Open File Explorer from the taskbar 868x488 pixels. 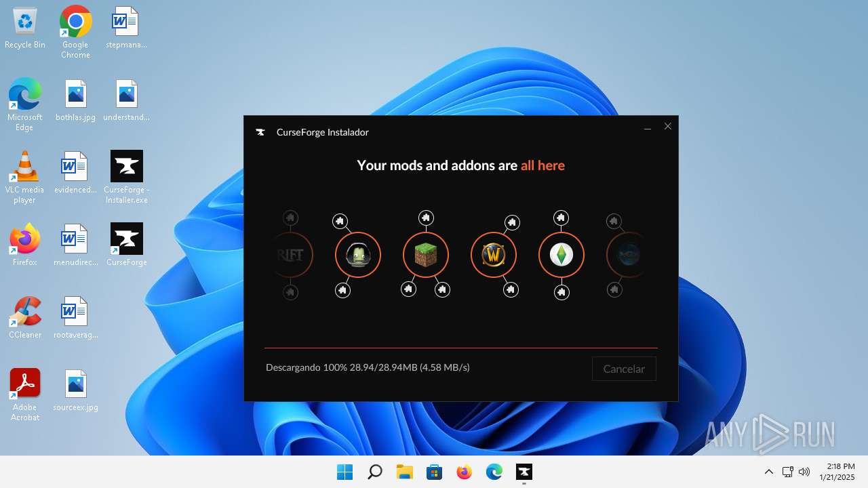405,472
